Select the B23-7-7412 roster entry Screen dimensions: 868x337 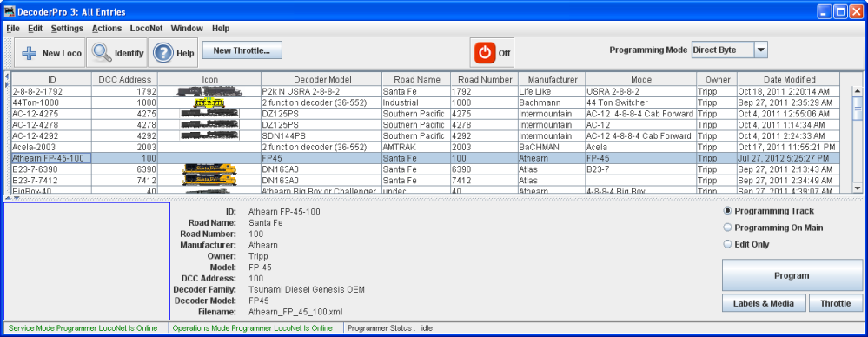(426, 180)
